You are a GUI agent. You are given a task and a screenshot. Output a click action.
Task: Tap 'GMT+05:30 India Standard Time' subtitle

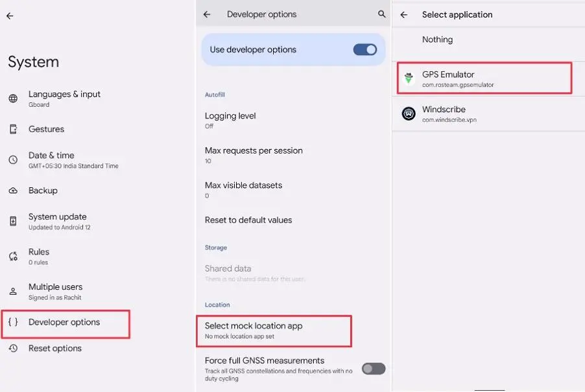(73, 166)
